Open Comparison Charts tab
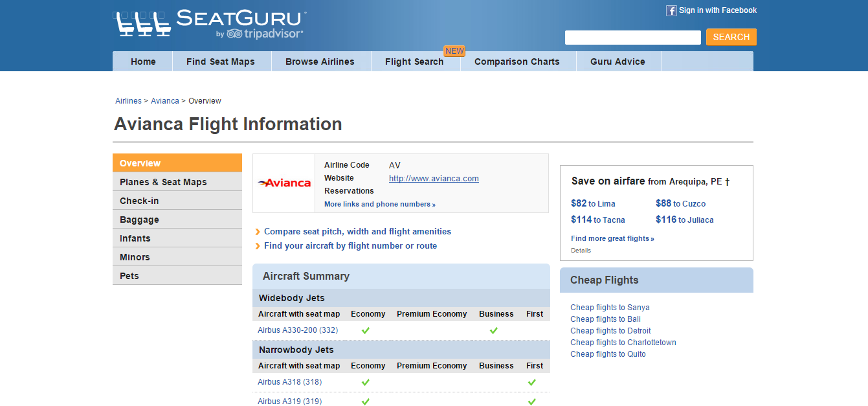 [517, 62]
